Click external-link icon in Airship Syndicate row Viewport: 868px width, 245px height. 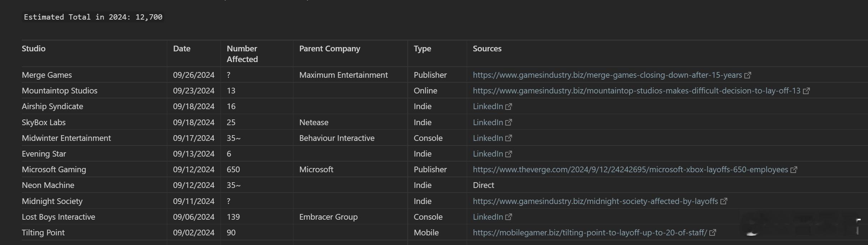click(509, 107)
